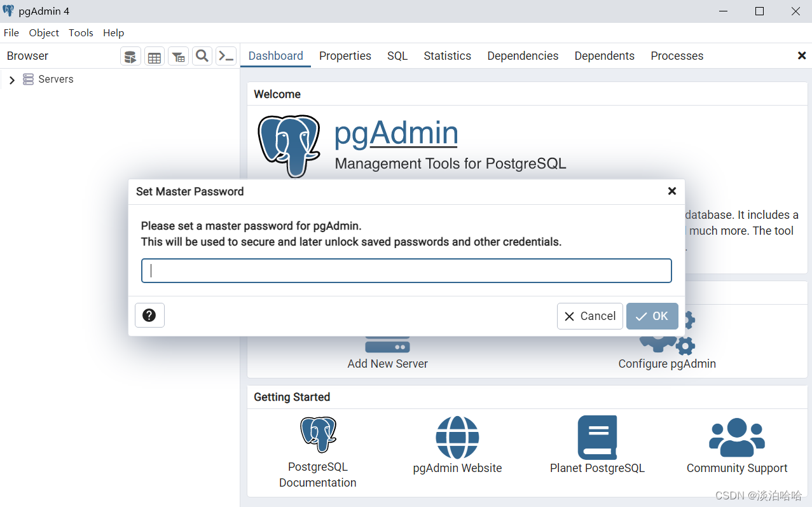The image size is (812, 507).
Task: Open the Help menu
Action: pyautogui.click(x=114, y=33)
